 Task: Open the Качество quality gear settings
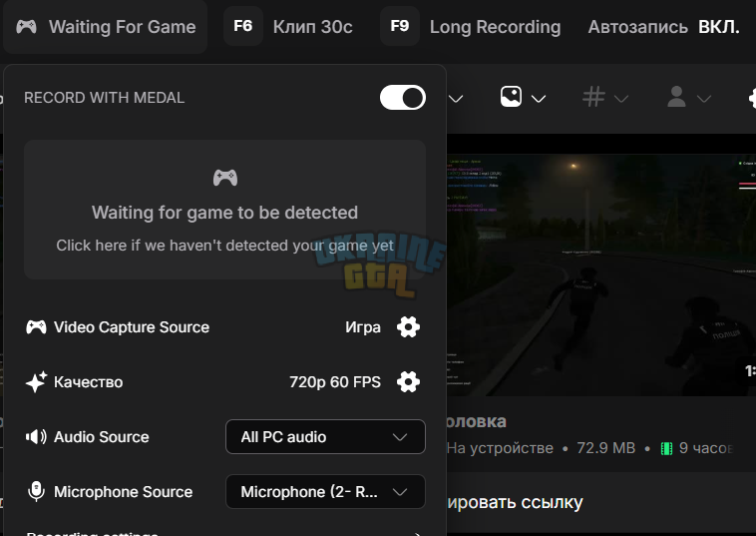tap(408, 382)
